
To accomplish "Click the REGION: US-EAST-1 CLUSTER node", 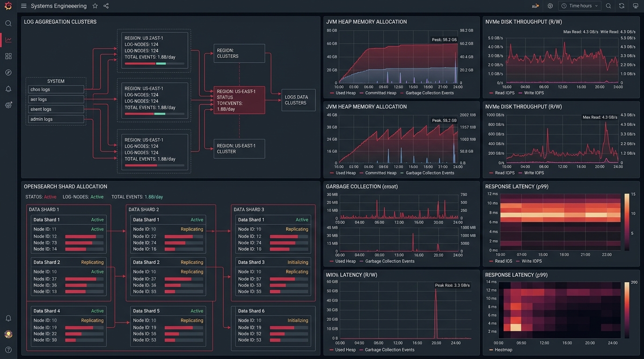I will [239, 149].
